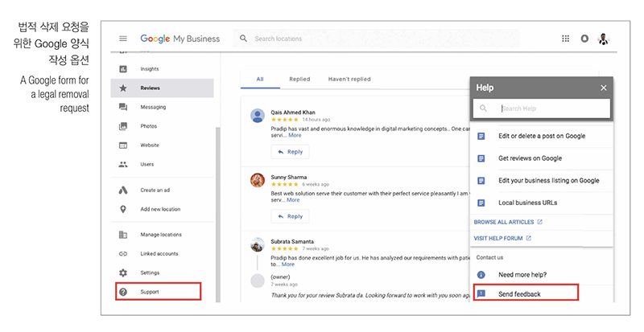
Task: Open Settings gear in sidebar
Action: coord(123,273)
